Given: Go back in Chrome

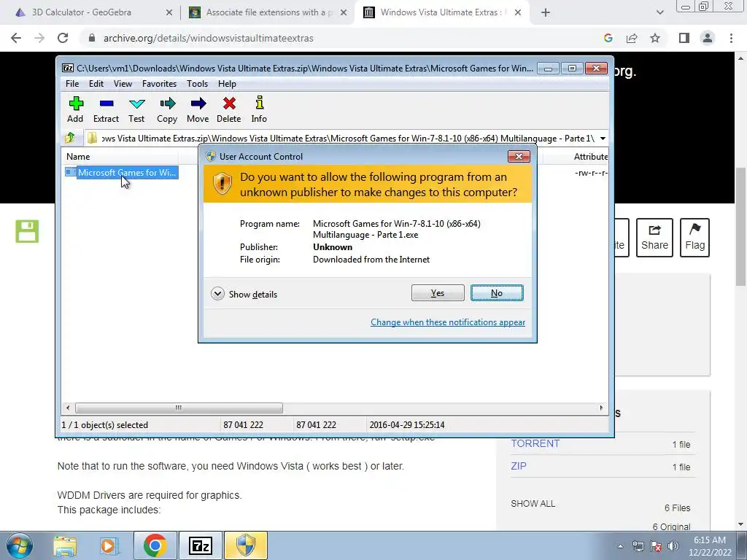Looking at the screenshot, I should (x=16, y=38).
